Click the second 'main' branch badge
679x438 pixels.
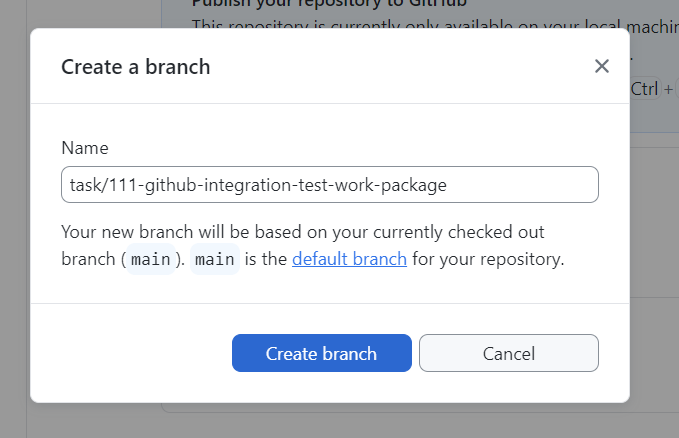point(215,260)
